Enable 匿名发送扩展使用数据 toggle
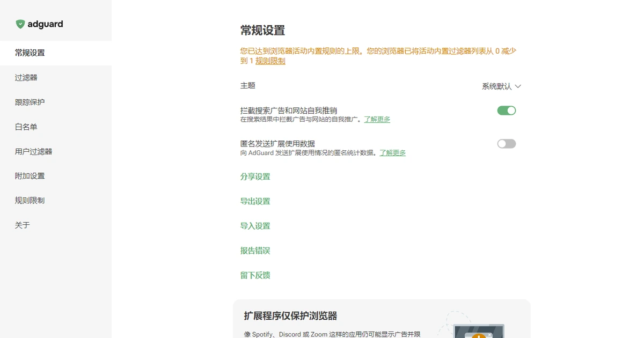This screenshot has width=644, height=338. 507,144
